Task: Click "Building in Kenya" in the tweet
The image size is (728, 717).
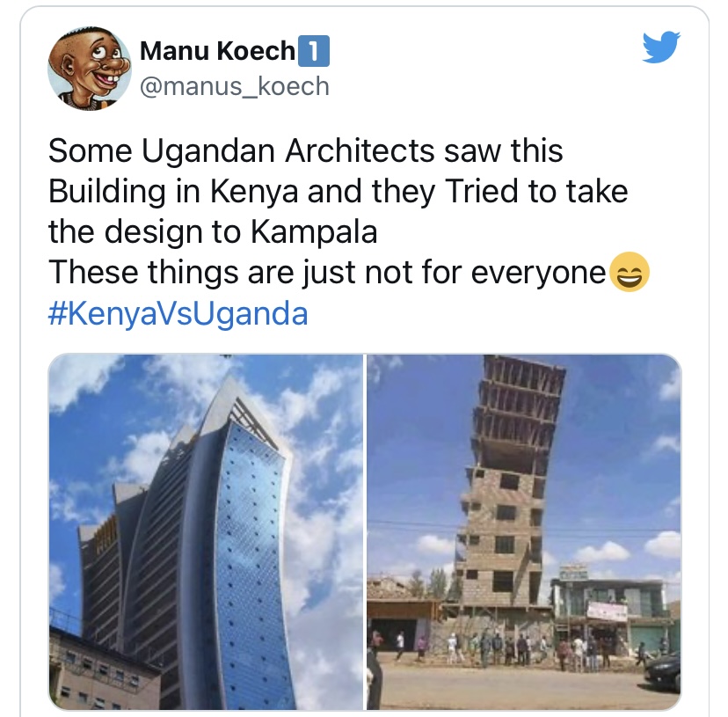Action: [x=173, y=191]
